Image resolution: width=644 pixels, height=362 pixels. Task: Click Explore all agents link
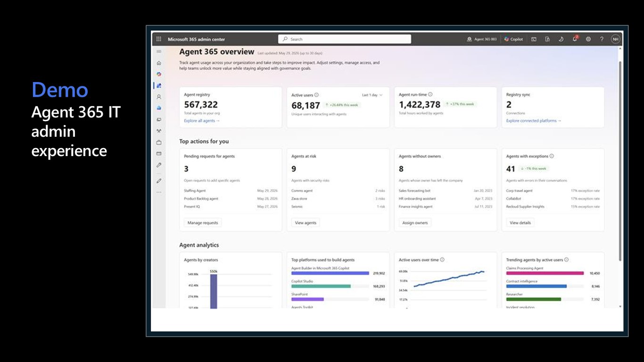pos(202,121)
